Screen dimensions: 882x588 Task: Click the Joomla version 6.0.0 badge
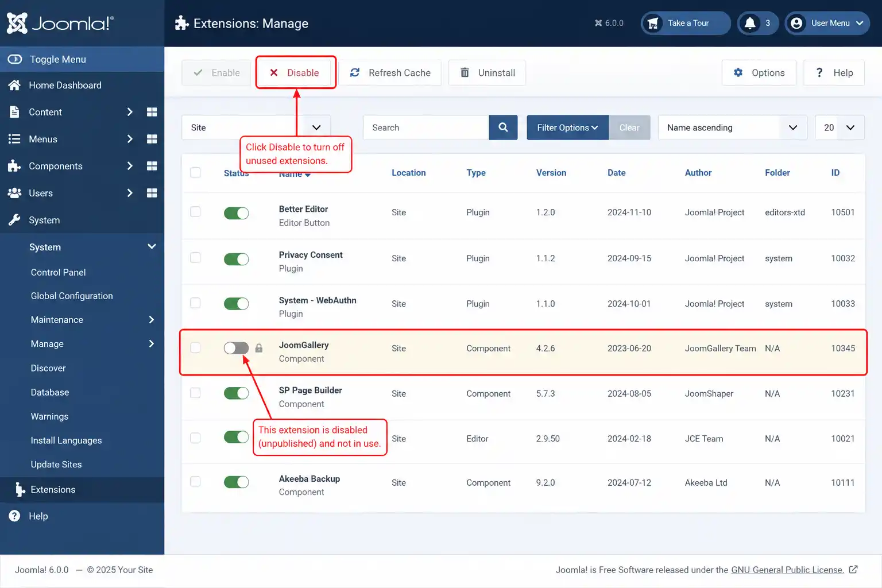609,23
